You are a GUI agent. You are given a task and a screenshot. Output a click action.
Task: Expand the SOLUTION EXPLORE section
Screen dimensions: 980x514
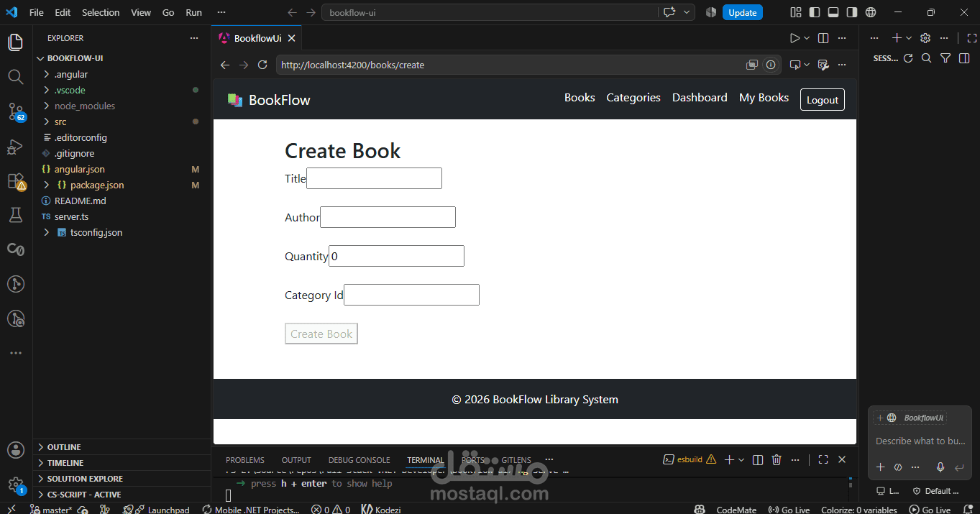(85, 479)
